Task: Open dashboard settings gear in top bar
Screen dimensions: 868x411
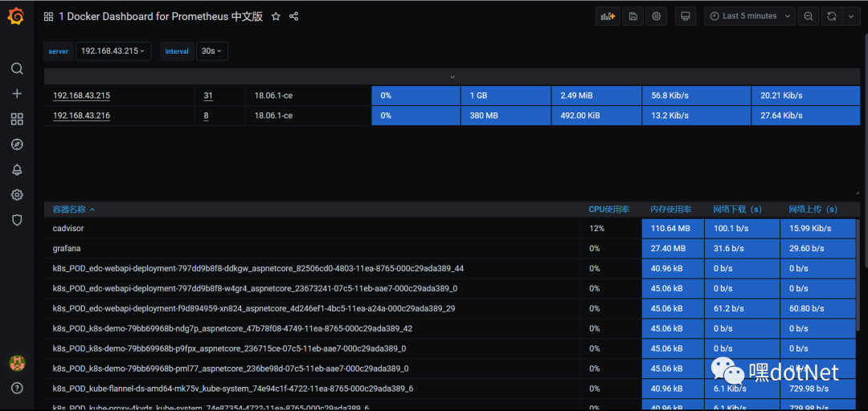Action: [656, 16]
